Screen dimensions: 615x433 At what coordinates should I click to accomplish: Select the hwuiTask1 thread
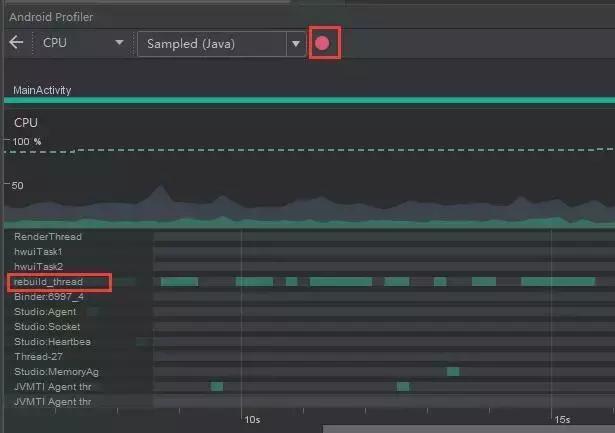[38, 251]
